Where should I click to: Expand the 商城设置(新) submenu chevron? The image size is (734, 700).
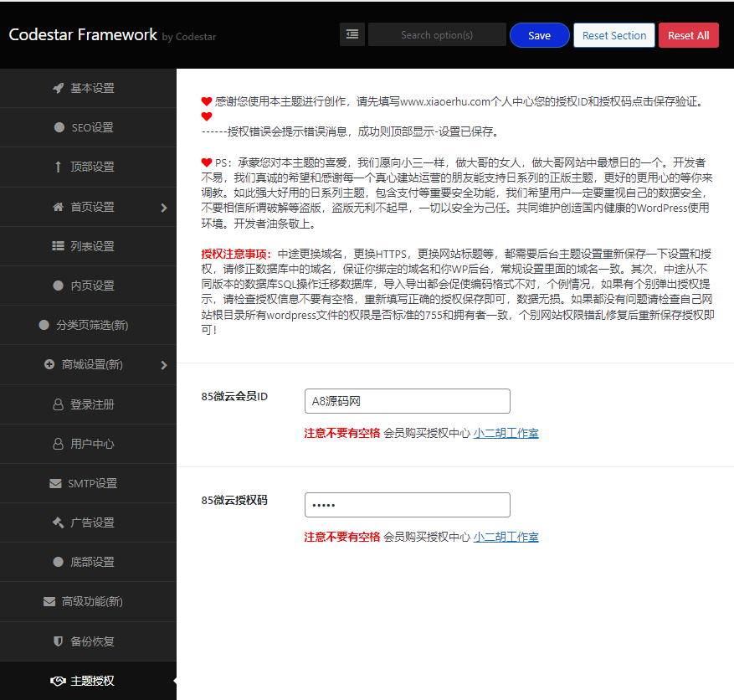click(x=164, y=365)
